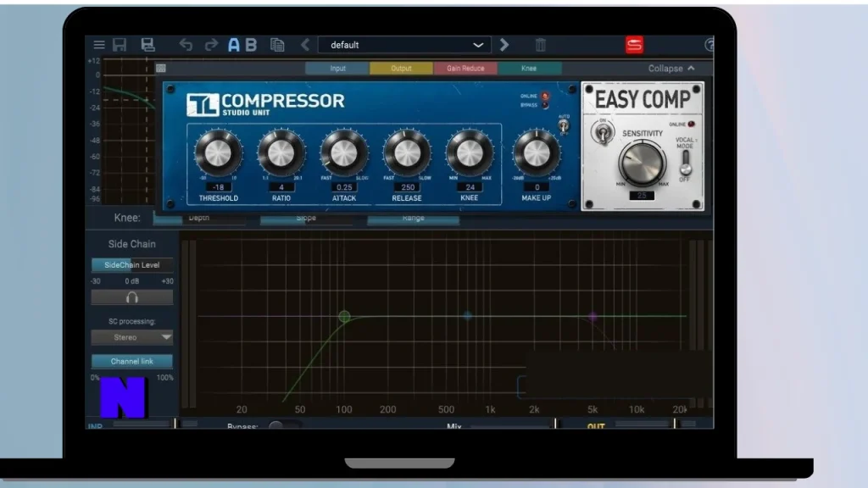Click the Knee Range slider
The width and height of the screenshot is (868, 488).
(413, 219)
